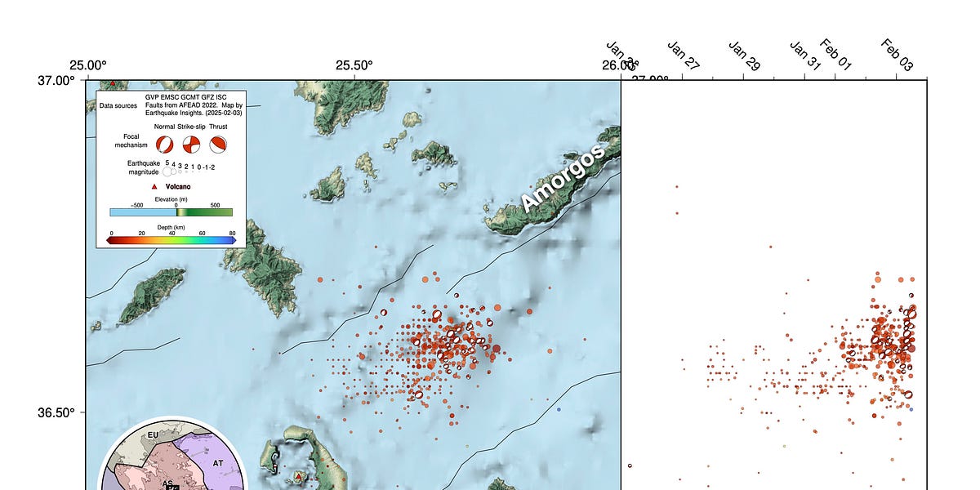Click the 'Depth (km)' title
The height and width of the screenshot is (490, 980).
coord(171,227)
